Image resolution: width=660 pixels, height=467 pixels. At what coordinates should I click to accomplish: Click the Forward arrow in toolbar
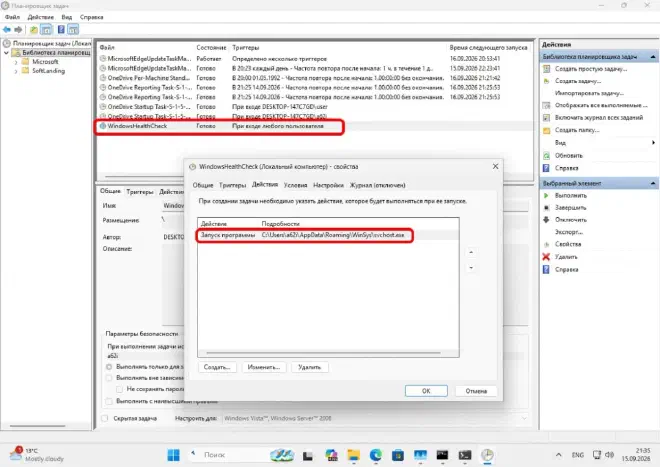click(18, 29)
